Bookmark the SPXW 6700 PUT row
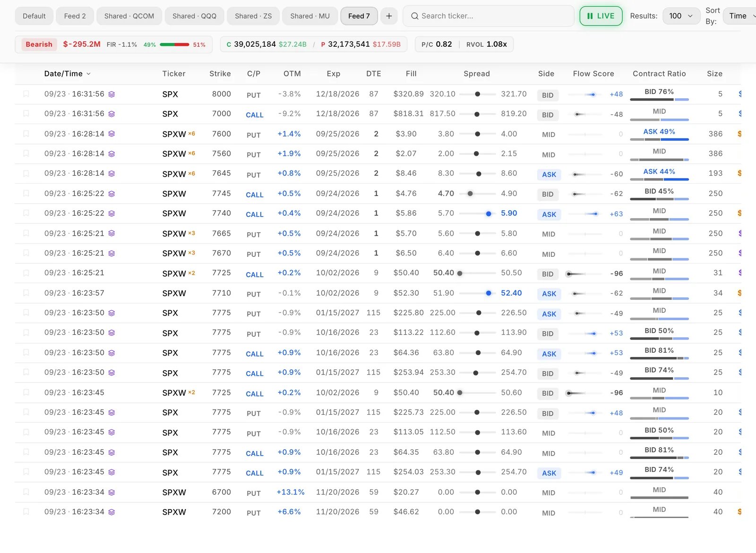This screenshot has height=553, width=756. (26, 492)
